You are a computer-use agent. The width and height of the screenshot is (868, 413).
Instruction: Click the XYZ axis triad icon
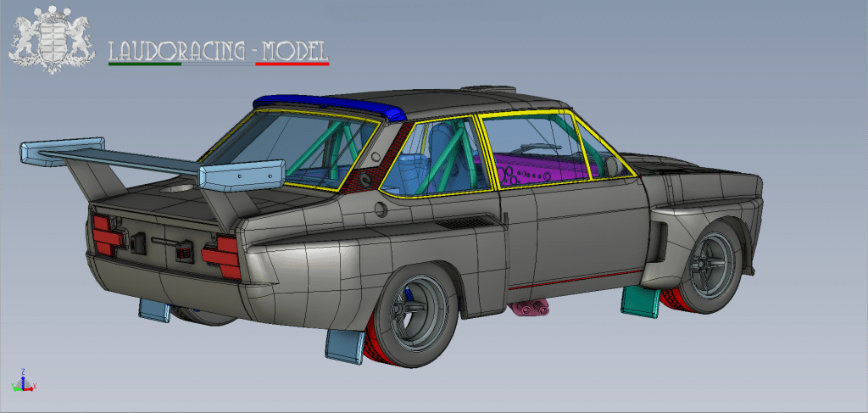(x=25, y=381)
